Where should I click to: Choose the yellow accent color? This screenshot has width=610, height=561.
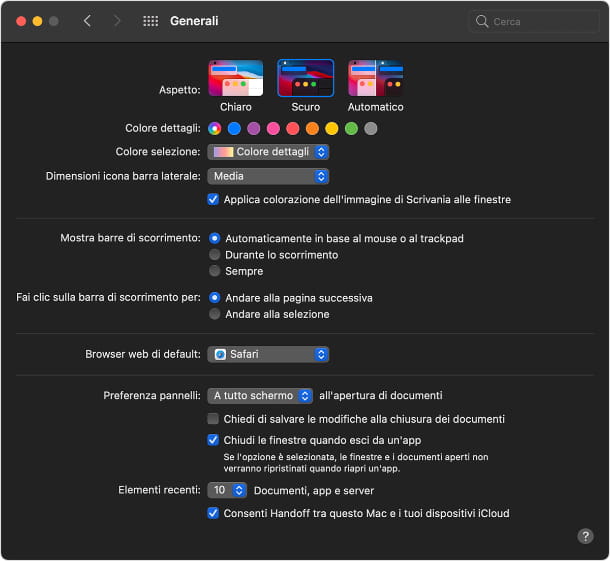(331, 128)
